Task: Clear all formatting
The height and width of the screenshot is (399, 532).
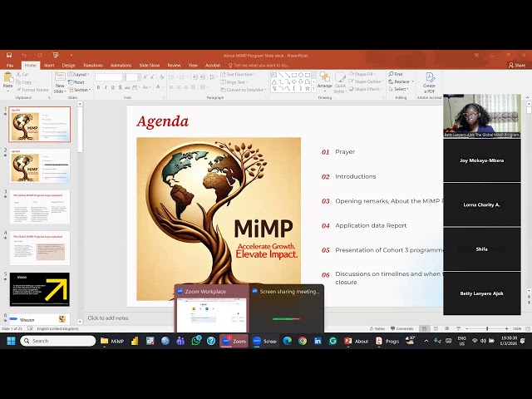Action: pos(162,77)
